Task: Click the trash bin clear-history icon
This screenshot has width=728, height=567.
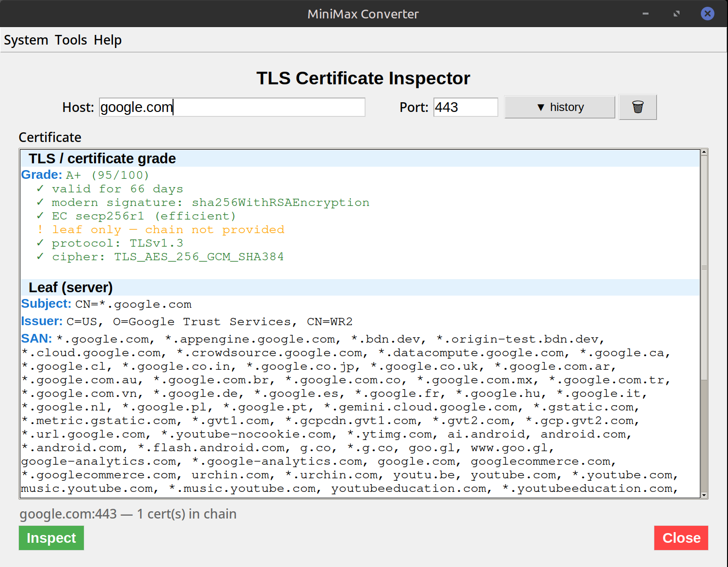Action: point(638,107)
